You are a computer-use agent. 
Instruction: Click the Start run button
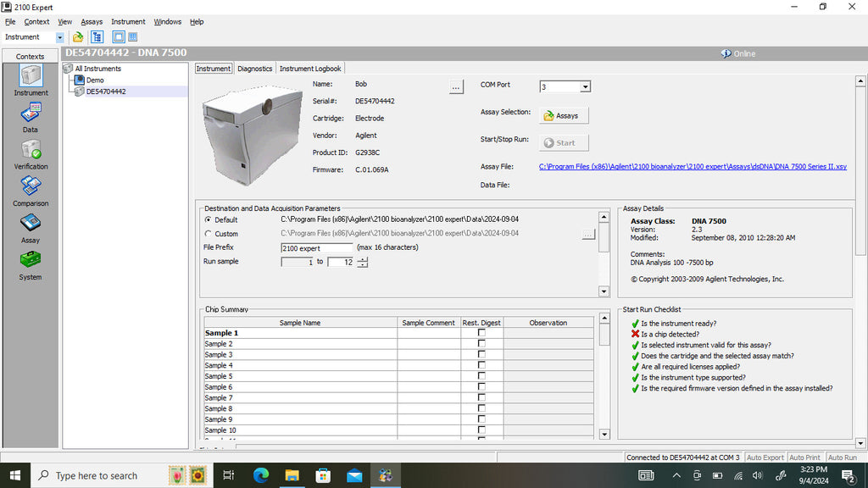pyautogui.click(x=564, y=142)
